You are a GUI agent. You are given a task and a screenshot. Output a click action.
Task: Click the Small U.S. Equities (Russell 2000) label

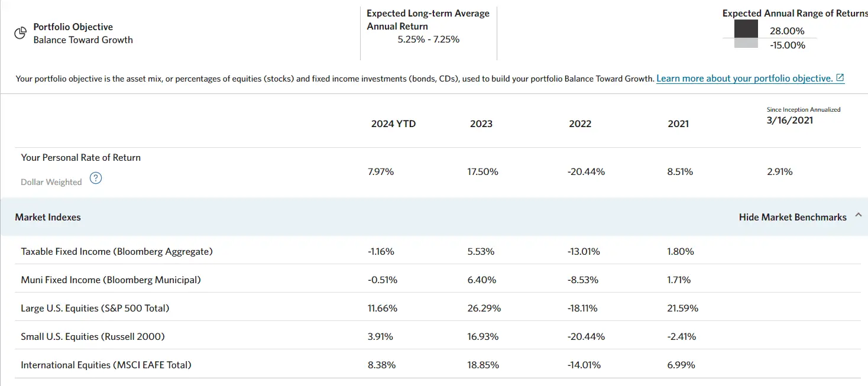click(92, 336)
